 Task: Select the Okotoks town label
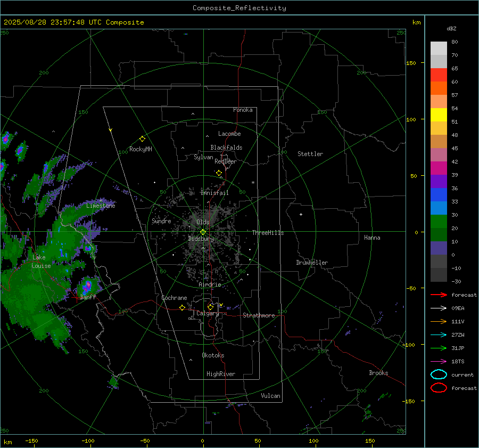213,355
